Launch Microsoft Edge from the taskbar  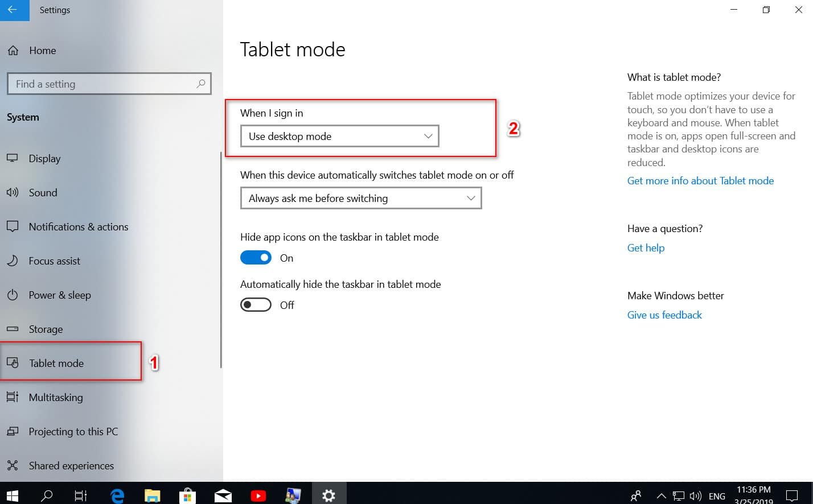[117, 495]
